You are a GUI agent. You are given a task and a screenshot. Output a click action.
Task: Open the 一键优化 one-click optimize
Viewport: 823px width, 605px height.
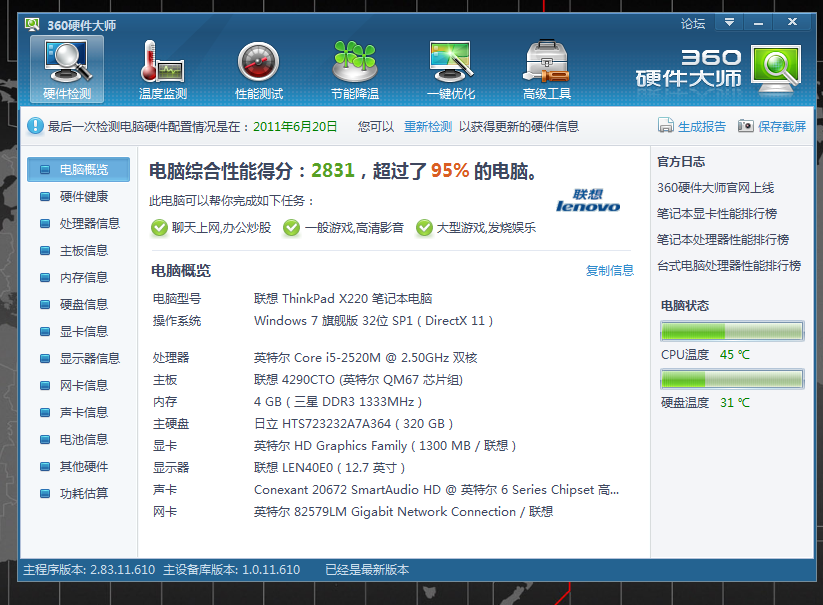[x=451, y=69]
